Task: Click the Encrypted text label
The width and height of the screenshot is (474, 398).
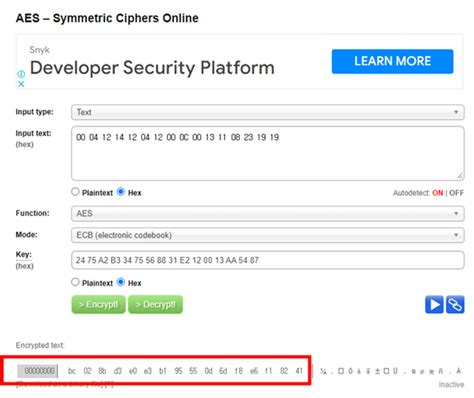Action: (x=40, y=345)
